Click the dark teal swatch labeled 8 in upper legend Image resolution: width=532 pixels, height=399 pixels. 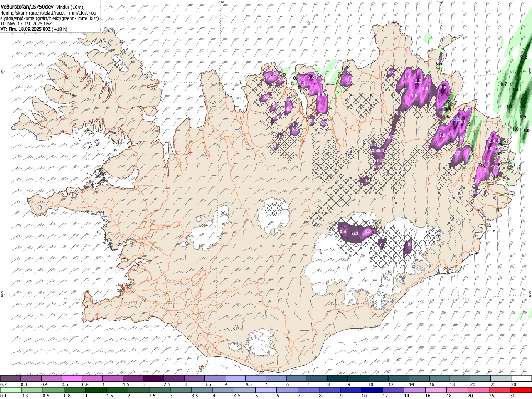[x=337, y=379]
